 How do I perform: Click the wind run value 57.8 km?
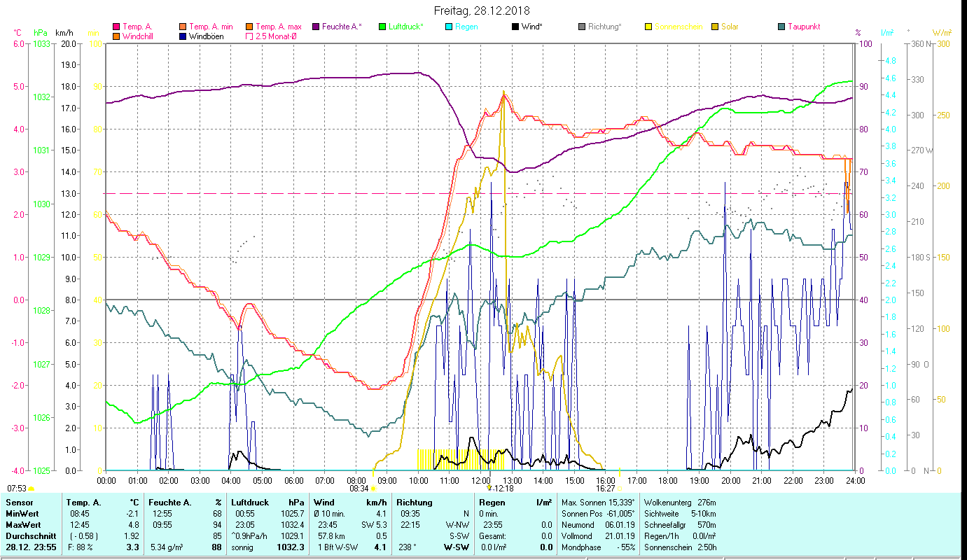[332, 536]
